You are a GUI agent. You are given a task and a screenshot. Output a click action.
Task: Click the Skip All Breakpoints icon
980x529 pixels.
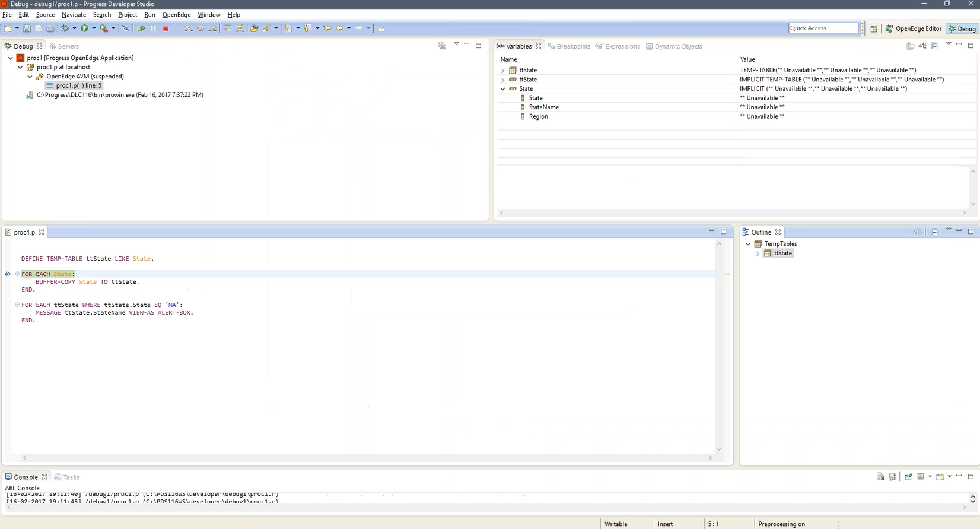pos(125,28)
